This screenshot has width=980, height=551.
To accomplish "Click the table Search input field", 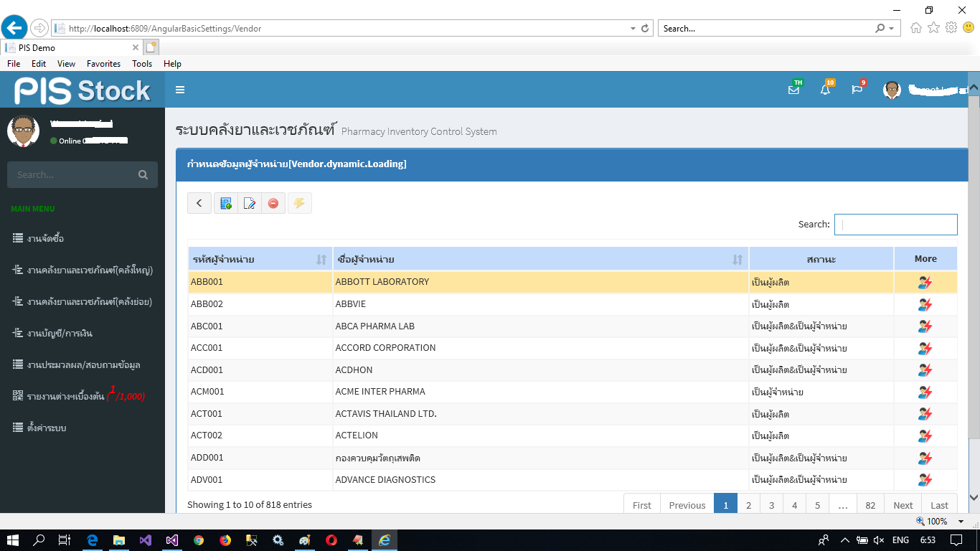I will pos(895,225).
